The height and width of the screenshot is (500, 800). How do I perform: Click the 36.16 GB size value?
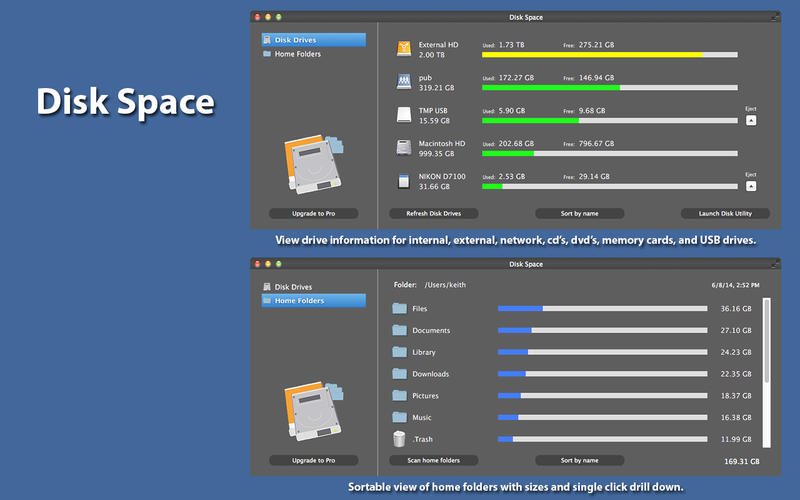(736, 309)
